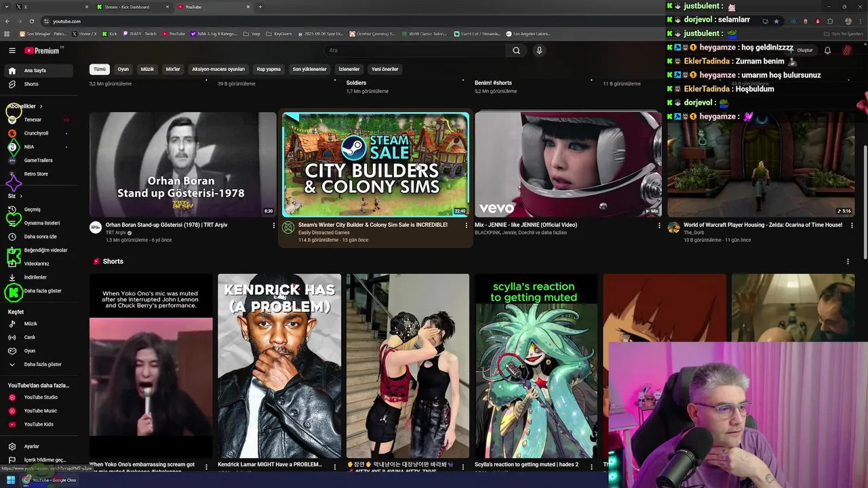Select the Müzik filter chip

pyautogui.click(x=147, y=69)
